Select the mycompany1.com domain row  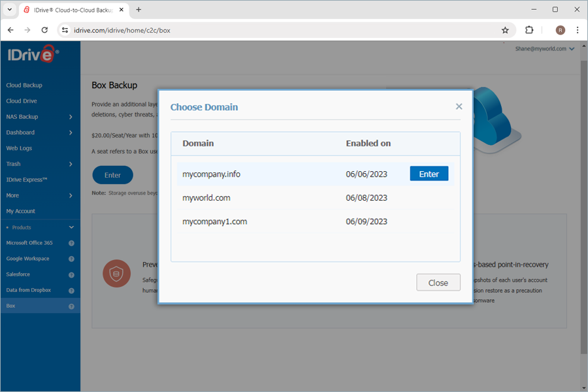pyautogui.click(x=316, y=221)
